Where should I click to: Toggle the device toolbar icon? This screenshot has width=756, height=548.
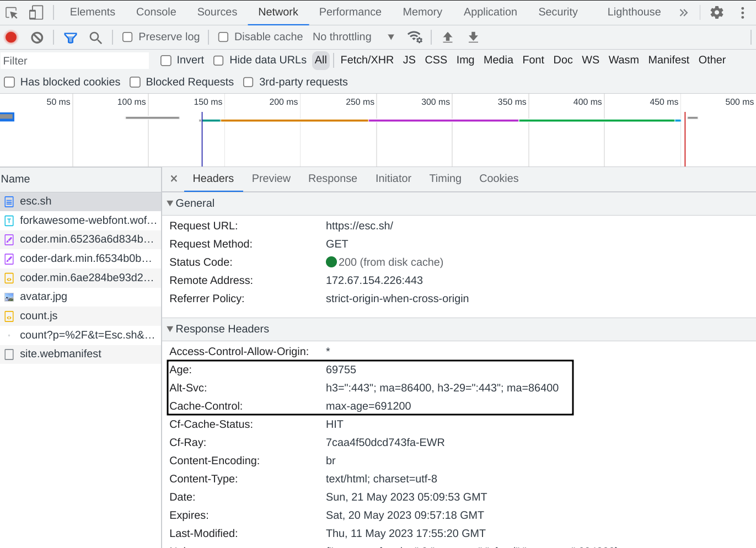coord(36,12)
